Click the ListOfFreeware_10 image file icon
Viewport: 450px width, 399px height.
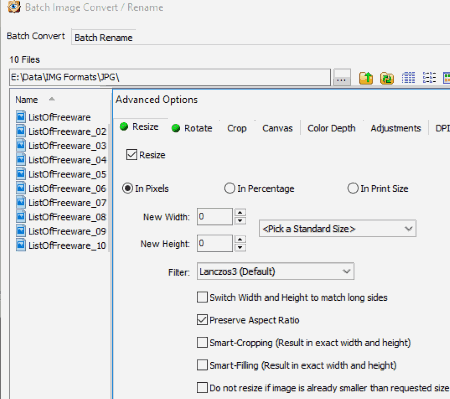tap(21, 245)
